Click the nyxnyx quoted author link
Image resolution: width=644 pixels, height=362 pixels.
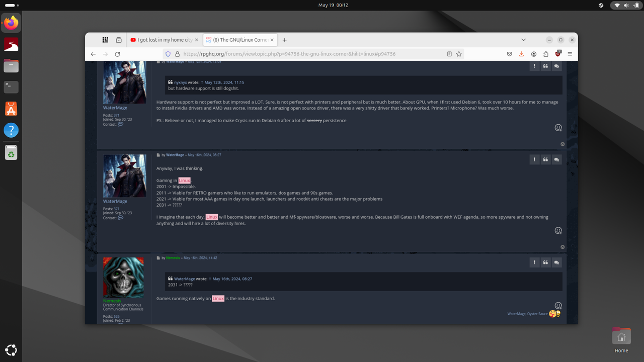(181, 82)
